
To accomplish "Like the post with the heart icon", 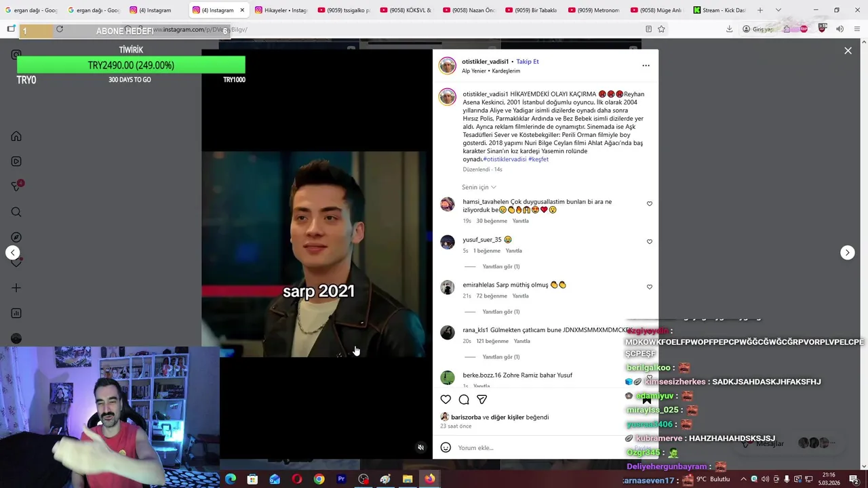I will [446, 399].
